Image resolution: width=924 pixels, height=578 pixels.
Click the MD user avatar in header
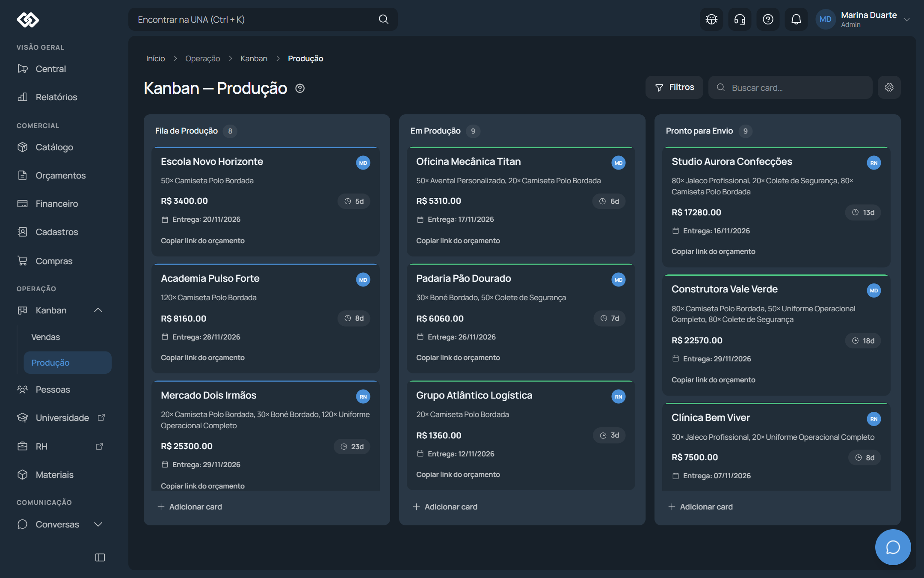click(826, 19)
